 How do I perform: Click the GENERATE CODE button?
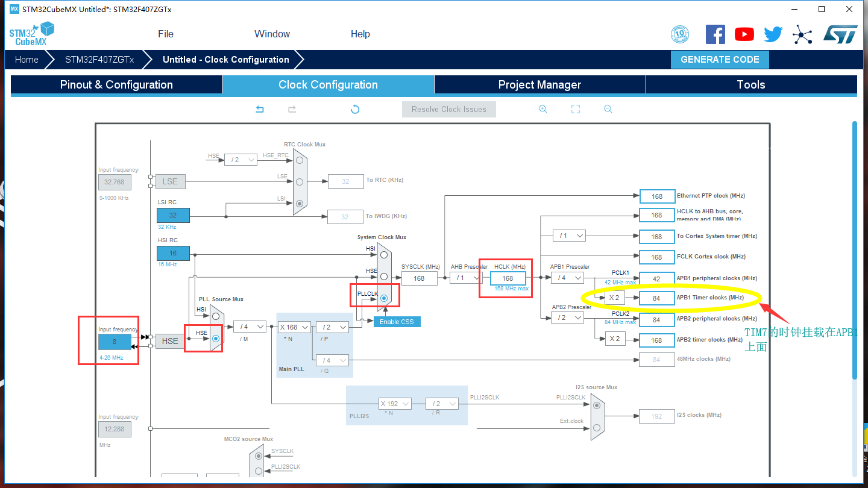pyautogui.click(x=720, y=60)
